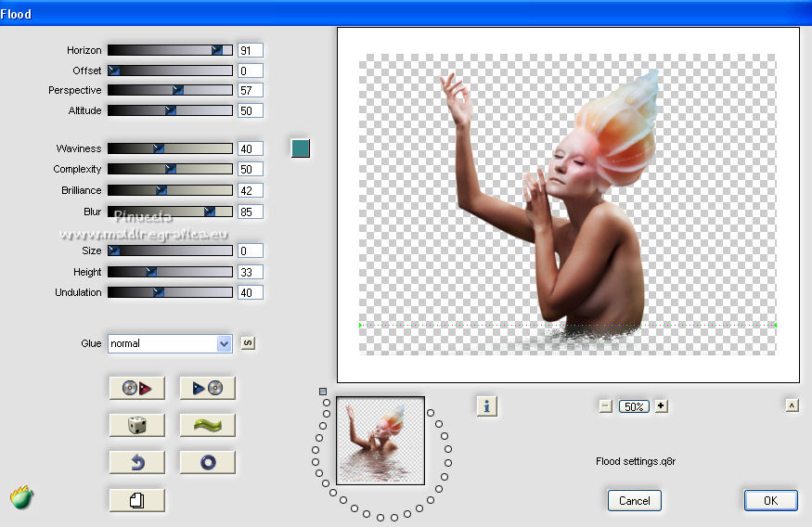812x527 pixels.
Task: Click the 50% zoom level button
Action: pyautogui.click(x=634, y=406)
